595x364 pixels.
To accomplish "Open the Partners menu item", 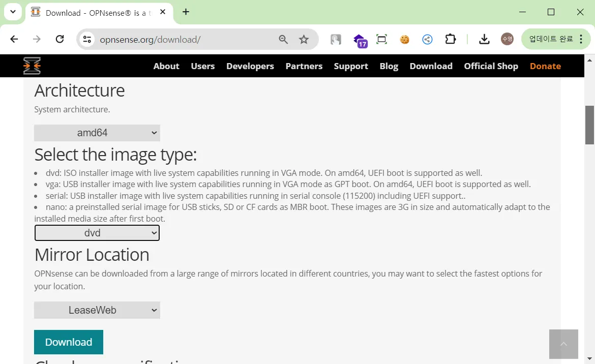I will click(304, 66).
